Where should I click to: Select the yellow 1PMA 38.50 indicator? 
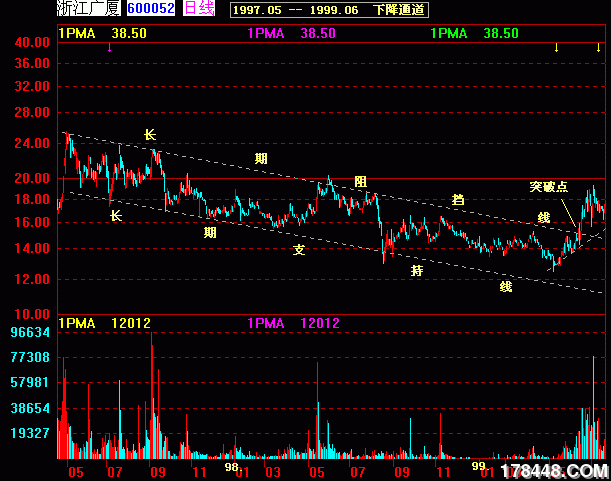[103, 33]
